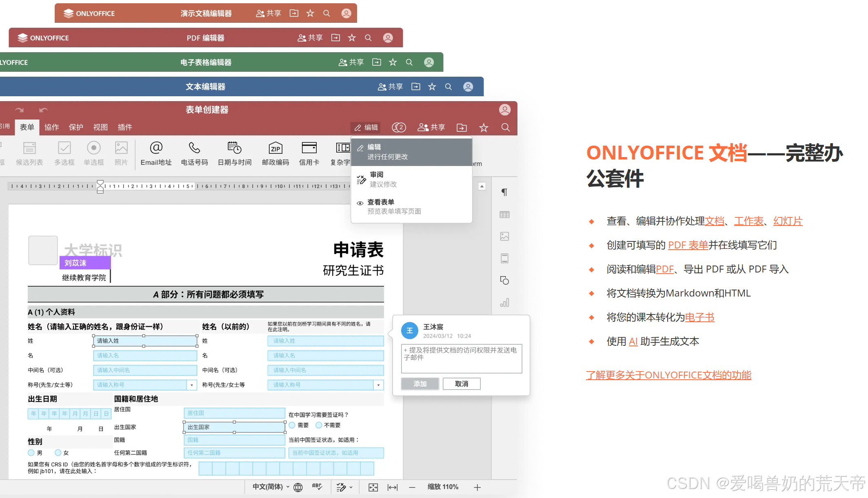Switch to the 视图 ribbon tab
This screenshot has width=868, height=498.
101,127
